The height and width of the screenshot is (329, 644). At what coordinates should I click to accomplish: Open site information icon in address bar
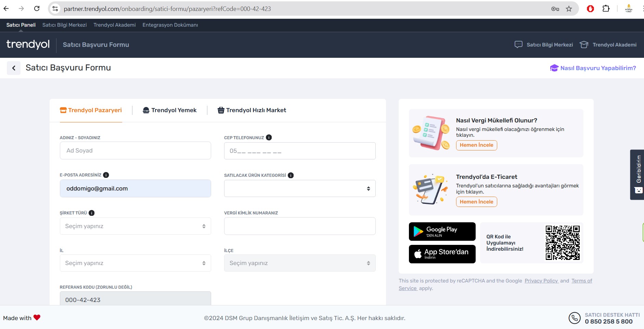click(55, 9)
